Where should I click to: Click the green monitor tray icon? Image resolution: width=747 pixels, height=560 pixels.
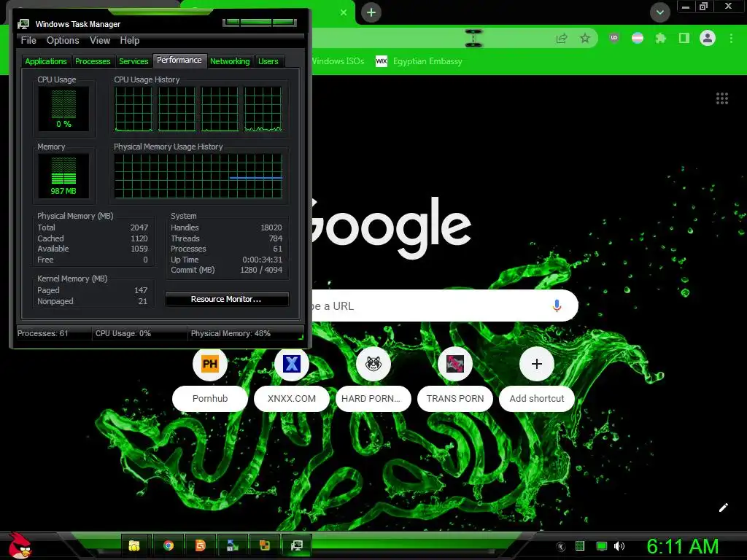(602, 546)
